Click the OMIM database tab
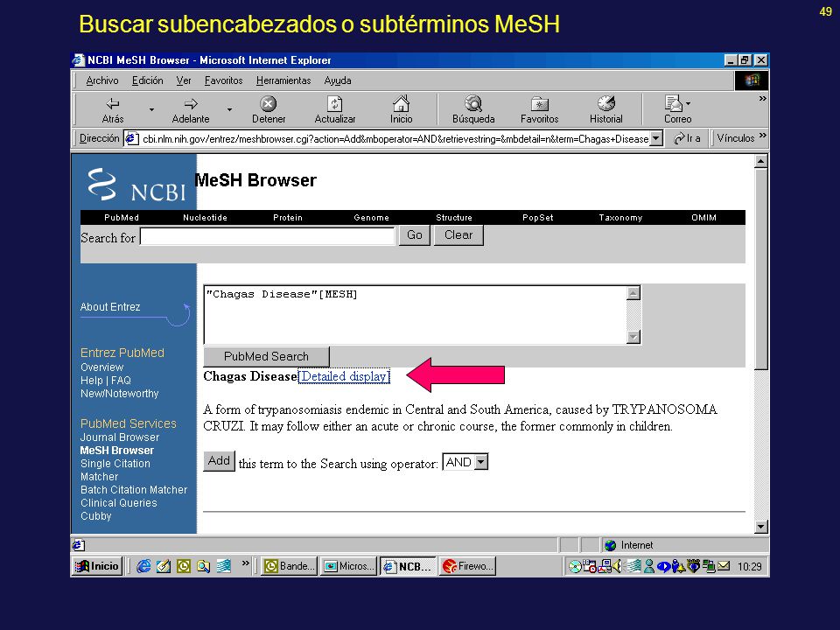The image size is (840, 630). [x=703, y=218]
